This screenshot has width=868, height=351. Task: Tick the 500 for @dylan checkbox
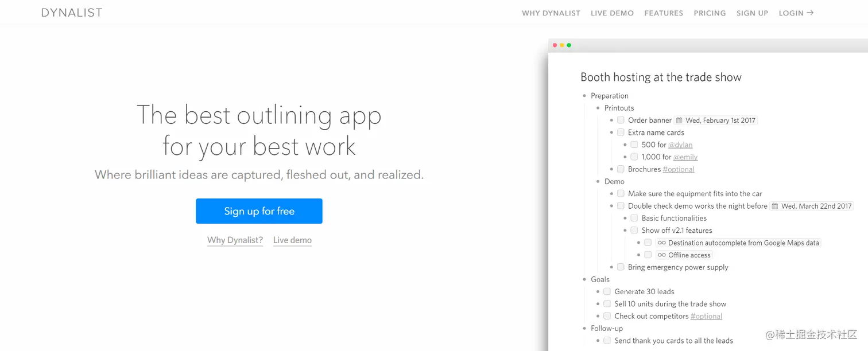click(634, 145)
